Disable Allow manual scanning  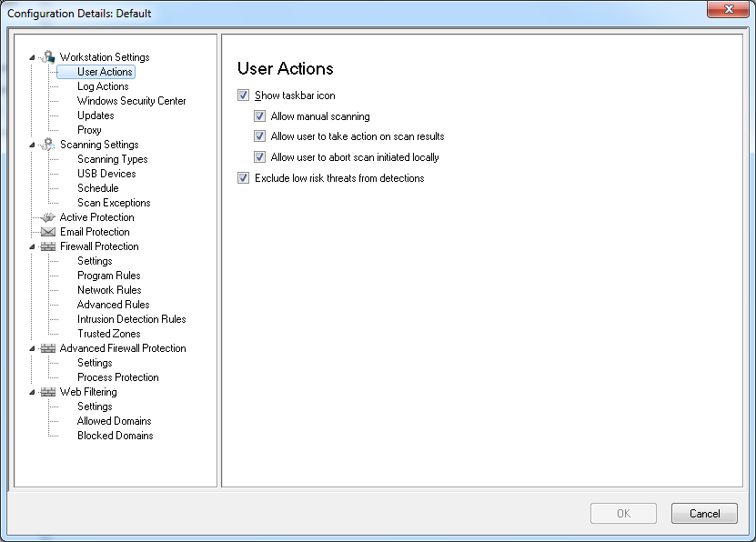259,116
